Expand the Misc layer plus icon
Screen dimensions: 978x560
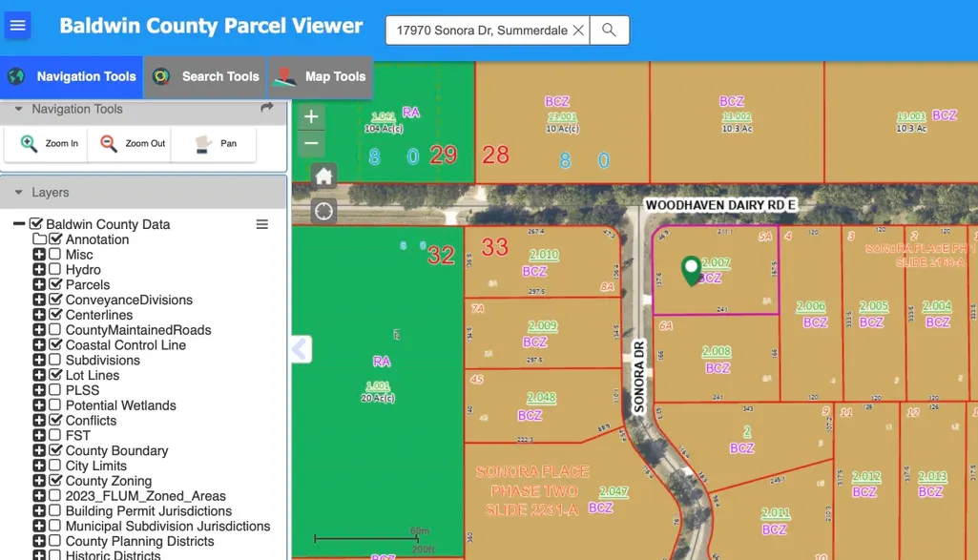pos(39,255)
